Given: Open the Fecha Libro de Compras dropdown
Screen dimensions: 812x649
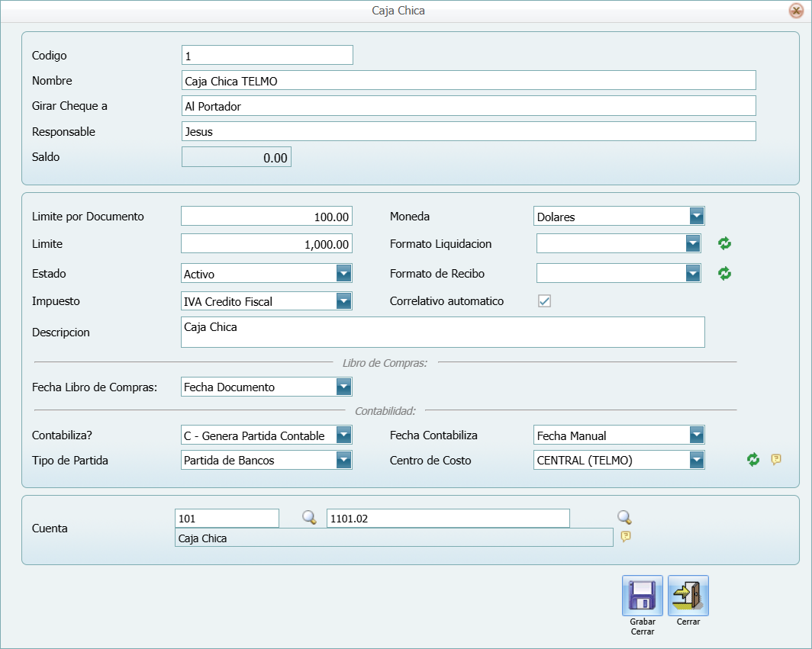Looking at the screenshot, I should 344,387.
